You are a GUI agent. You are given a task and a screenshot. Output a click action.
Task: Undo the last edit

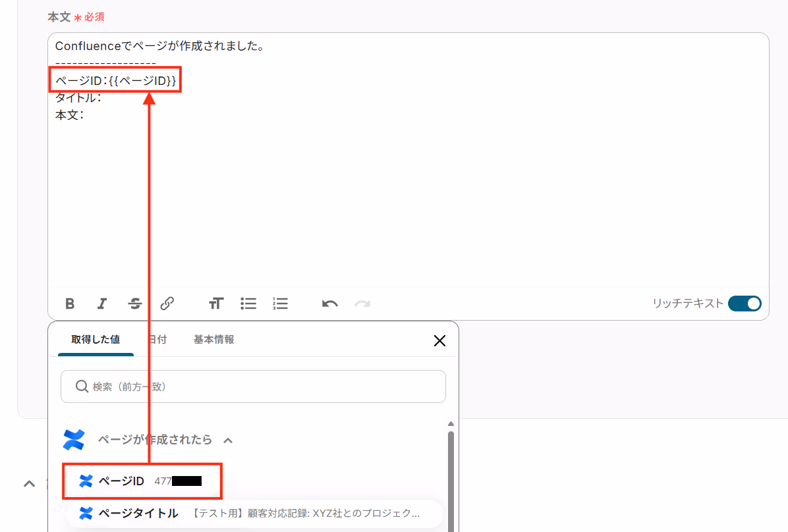click(329, 304)
